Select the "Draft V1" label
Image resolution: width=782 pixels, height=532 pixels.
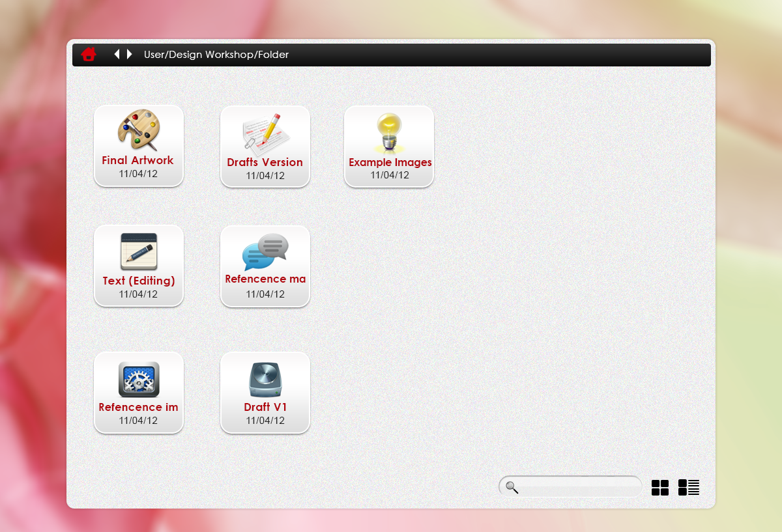coord(265,408)
